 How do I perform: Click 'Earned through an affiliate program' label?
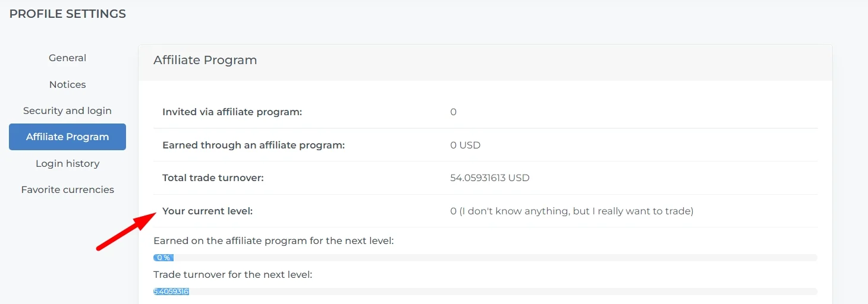click(x=253, y=145)
